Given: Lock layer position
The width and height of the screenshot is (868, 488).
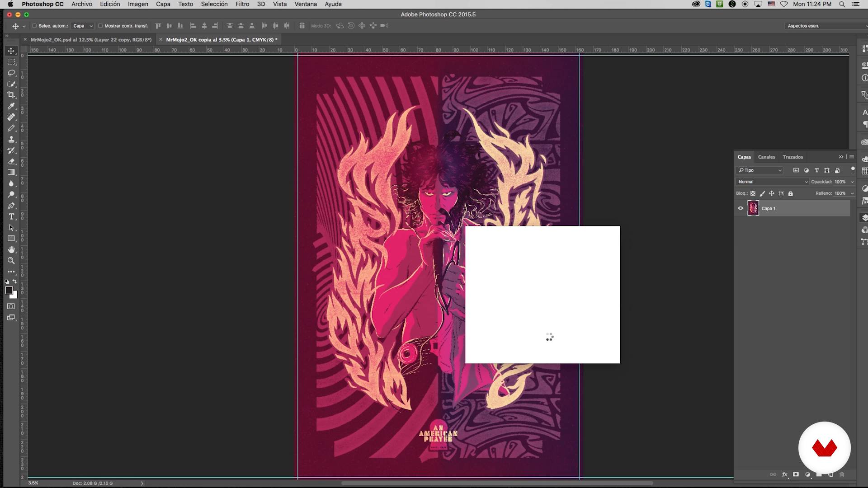Looking at the screenshot, I should (772, 193).
